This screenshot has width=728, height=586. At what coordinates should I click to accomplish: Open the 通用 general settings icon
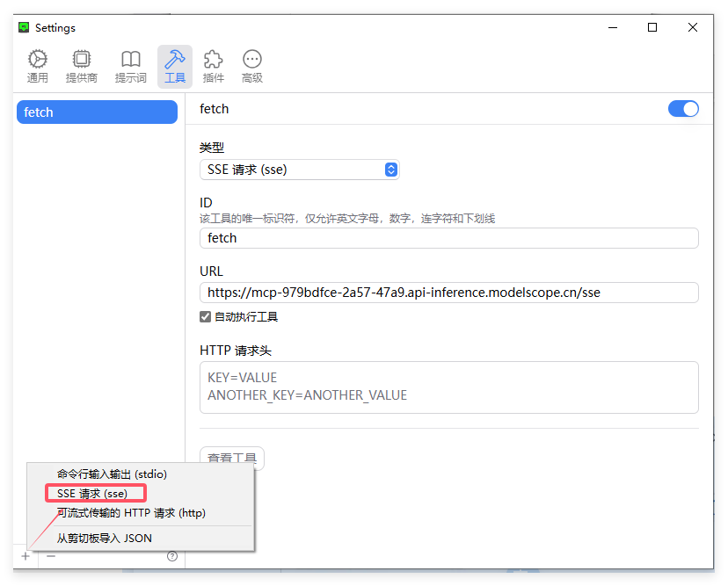click(x=38, y=66)
